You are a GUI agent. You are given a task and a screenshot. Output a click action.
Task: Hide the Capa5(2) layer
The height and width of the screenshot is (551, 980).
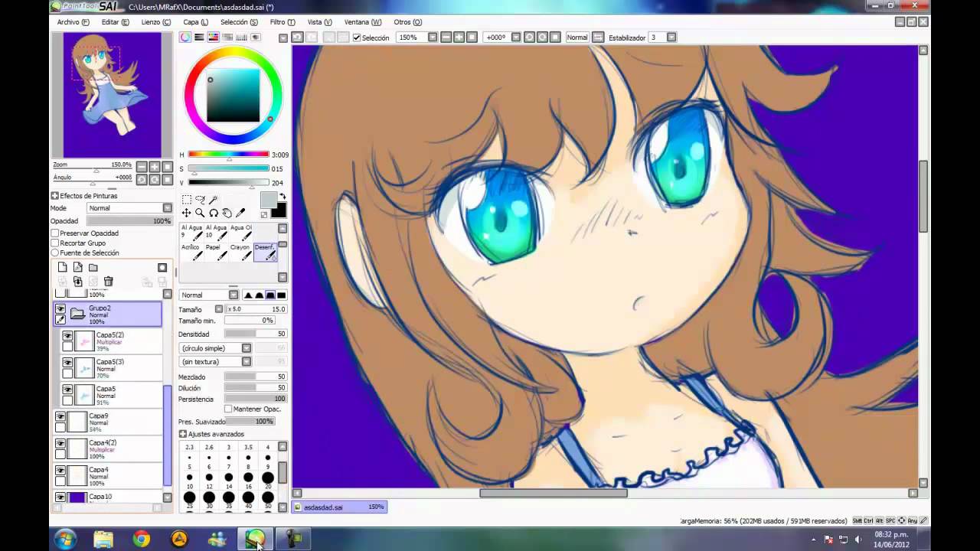coord(67,336)
